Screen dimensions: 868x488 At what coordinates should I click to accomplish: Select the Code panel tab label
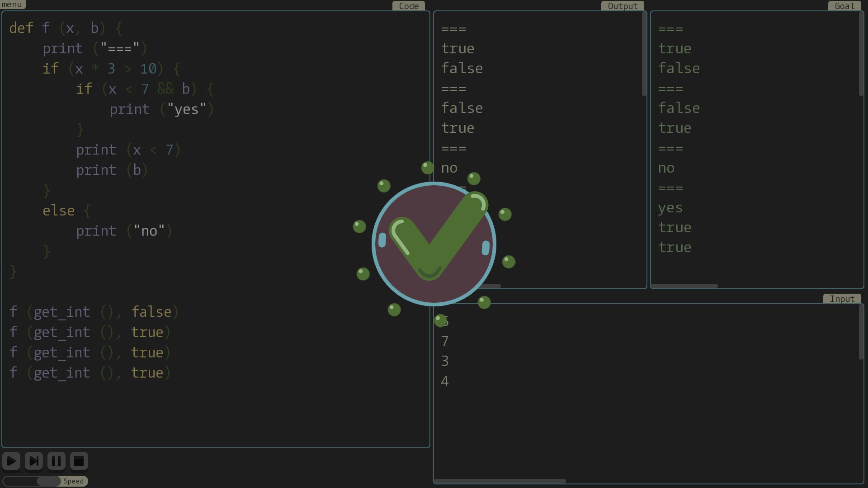tap(409, 6)
